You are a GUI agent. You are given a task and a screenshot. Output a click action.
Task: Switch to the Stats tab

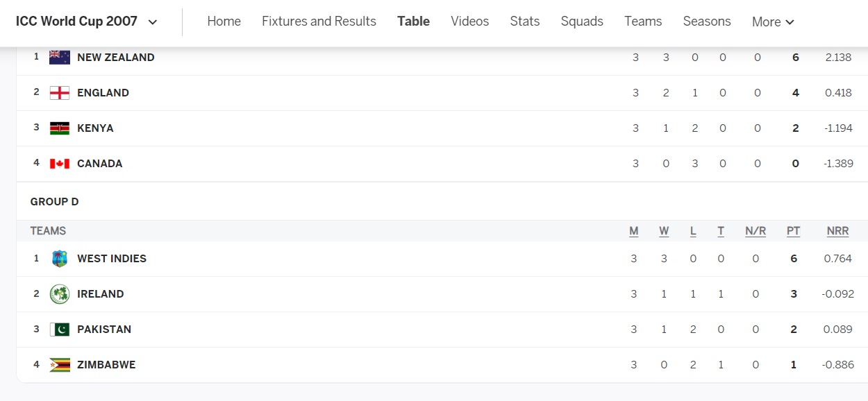[x=525, y=22]
